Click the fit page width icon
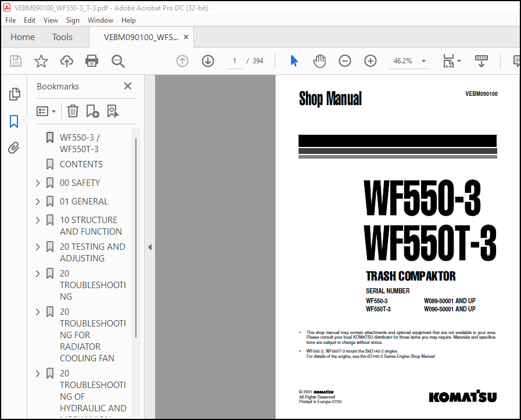The width and height of the screenshot is (521, 420). 448,61
